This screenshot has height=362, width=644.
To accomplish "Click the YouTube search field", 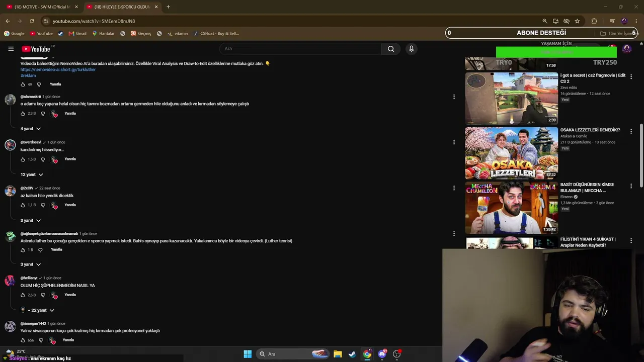I will pos(300,49).
